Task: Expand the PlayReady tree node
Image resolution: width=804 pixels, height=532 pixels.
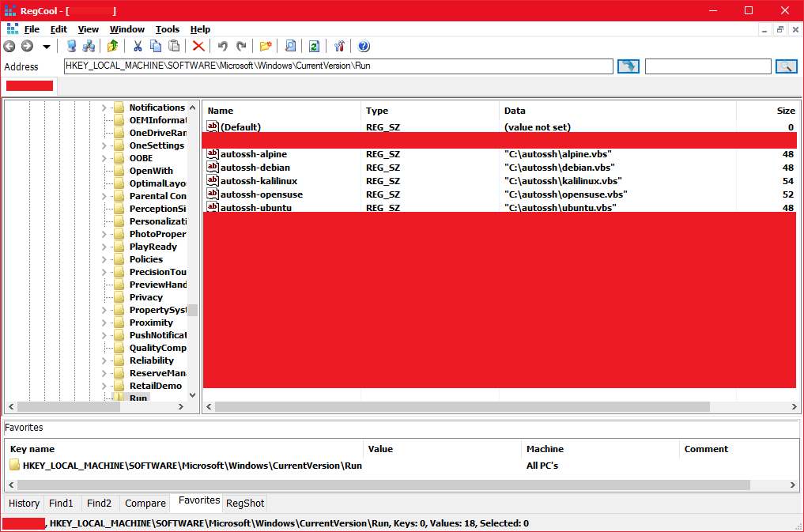Action: pyautogui.click(x=104, y=247)
